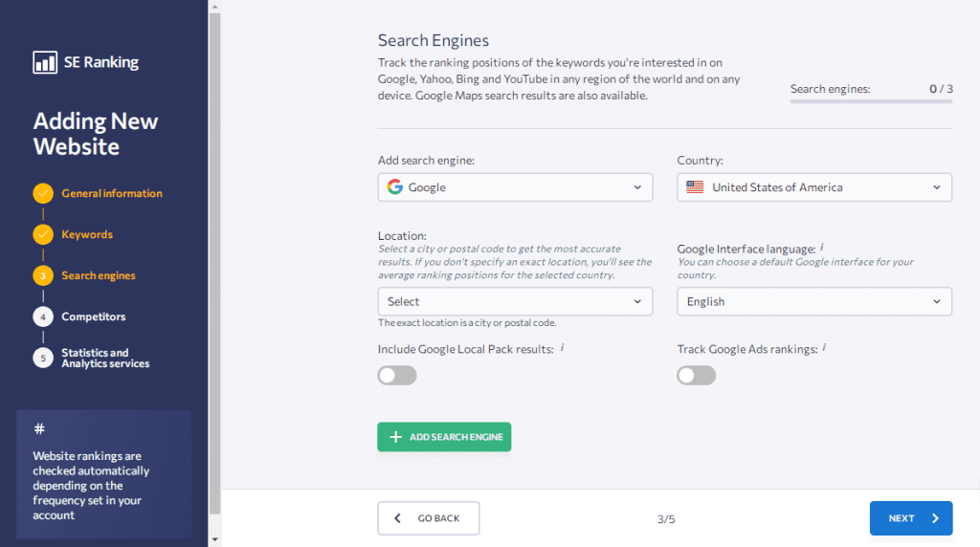Click the Google G logo icon
The height and width of the screenshot is (547, 980).
395,186
